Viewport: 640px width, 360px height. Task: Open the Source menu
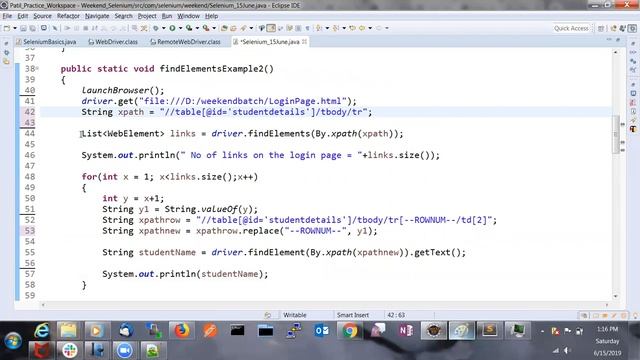tap(42, 16)
